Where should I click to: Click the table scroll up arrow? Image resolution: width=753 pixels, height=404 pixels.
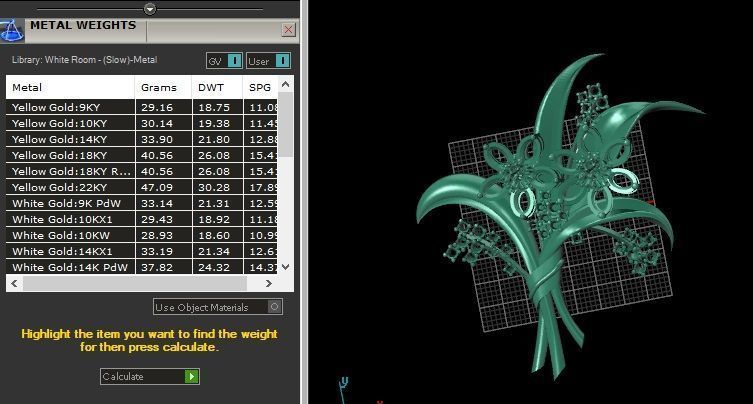coord(285,84)
